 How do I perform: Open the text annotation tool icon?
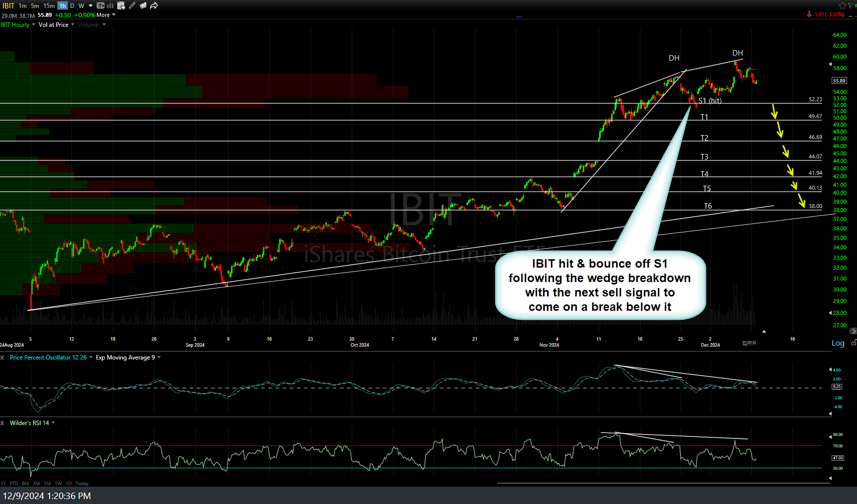[101, 5]
